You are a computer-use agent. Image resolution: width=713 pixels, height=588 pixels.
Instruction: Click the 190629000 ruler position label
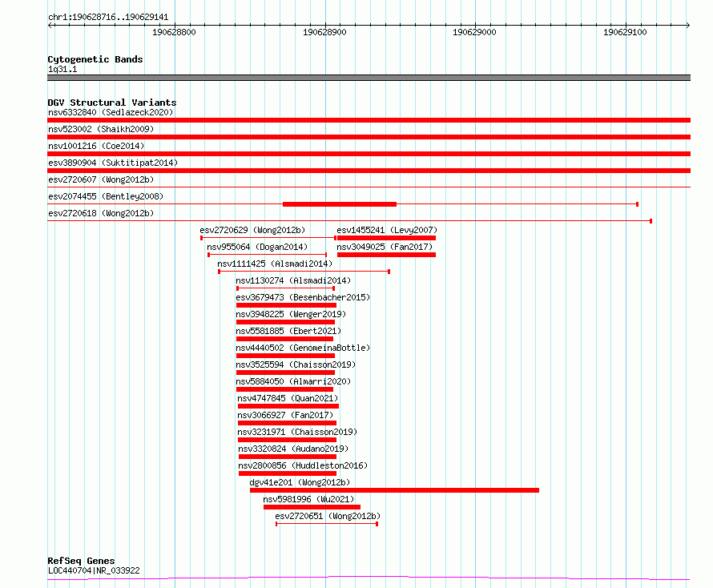click(474, 32)
